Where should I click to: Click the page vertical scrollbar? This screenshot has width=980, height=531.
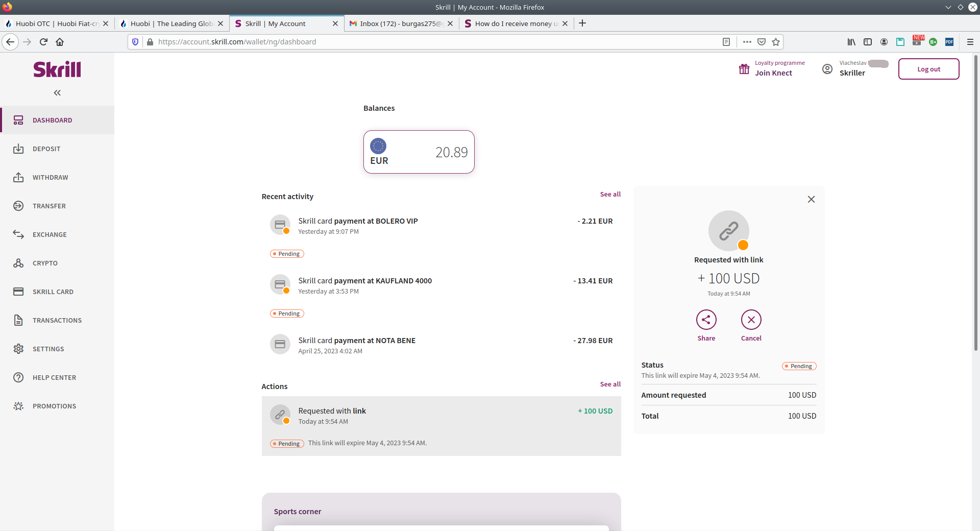pyautogui.click(x=976, y=203)
